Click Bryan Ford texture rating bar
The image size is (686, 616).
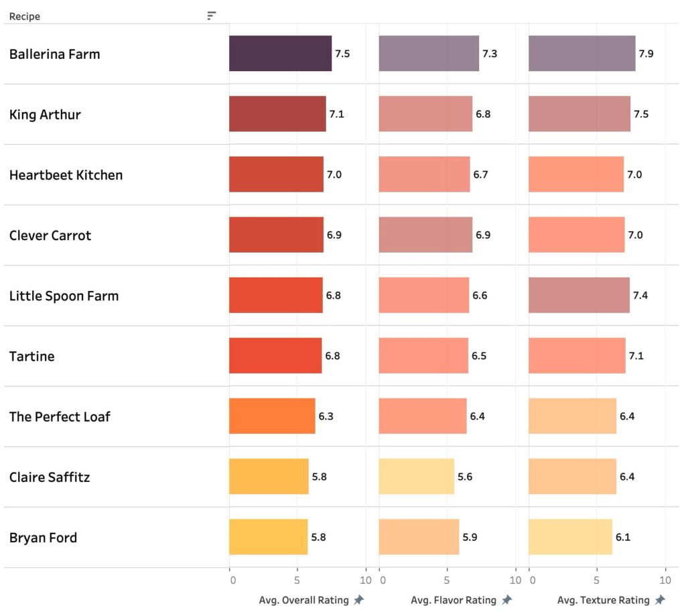(x=570, y=537)
